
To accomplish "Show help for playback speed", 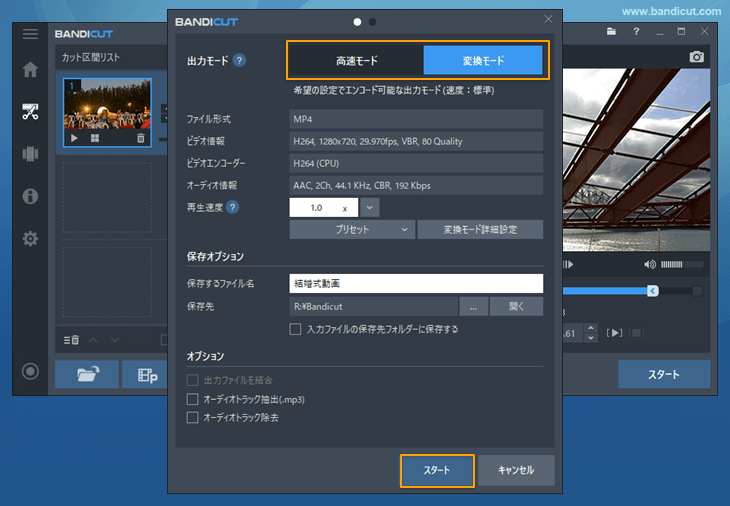I will [x=232, y=207].
